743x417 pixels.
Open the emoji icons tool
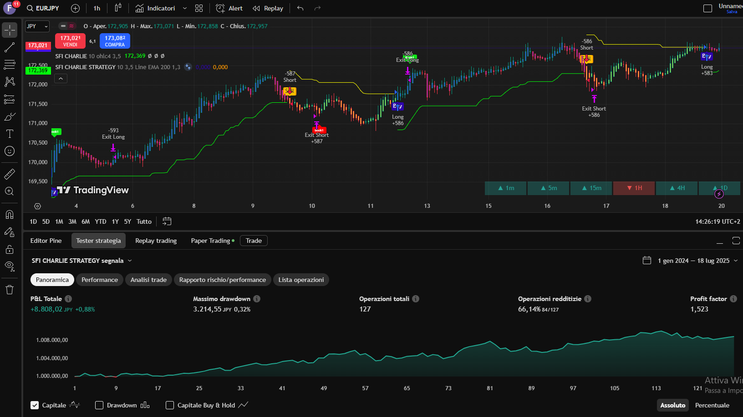[x=9, y=151]
